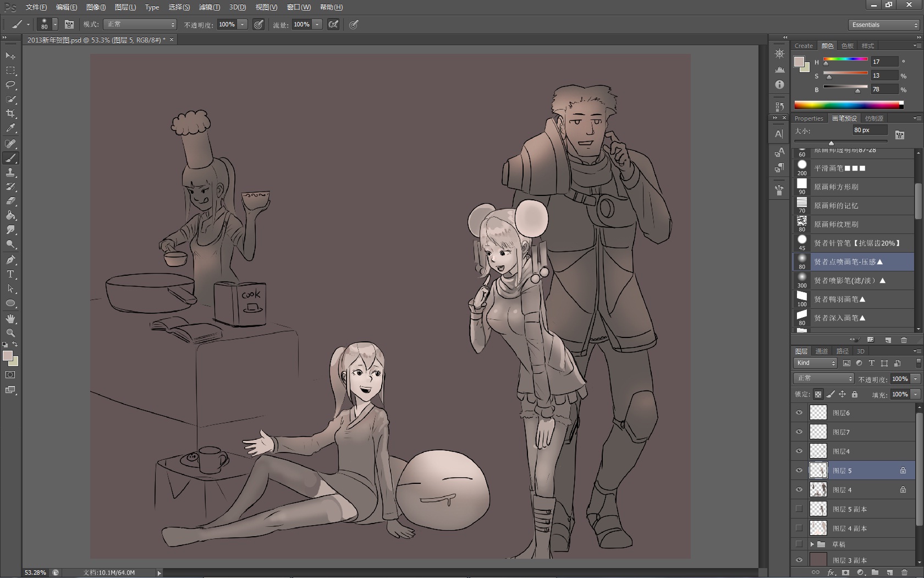Open the layer blend mode dropdown
Image resolution: width=924 pixels, height=578 pixels.
coord(824,379)
